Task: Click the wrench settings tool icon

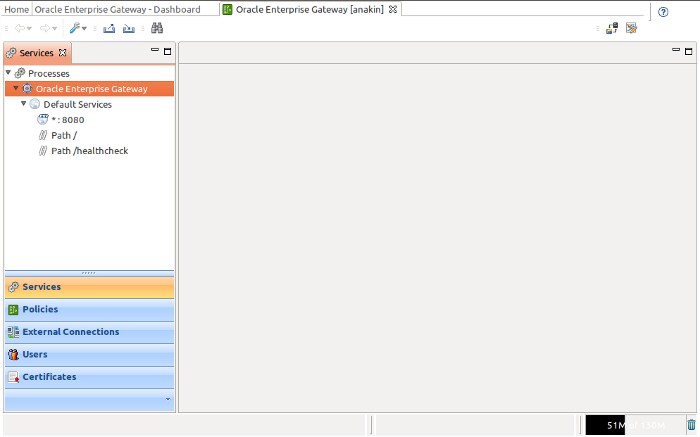Action: 75,28
